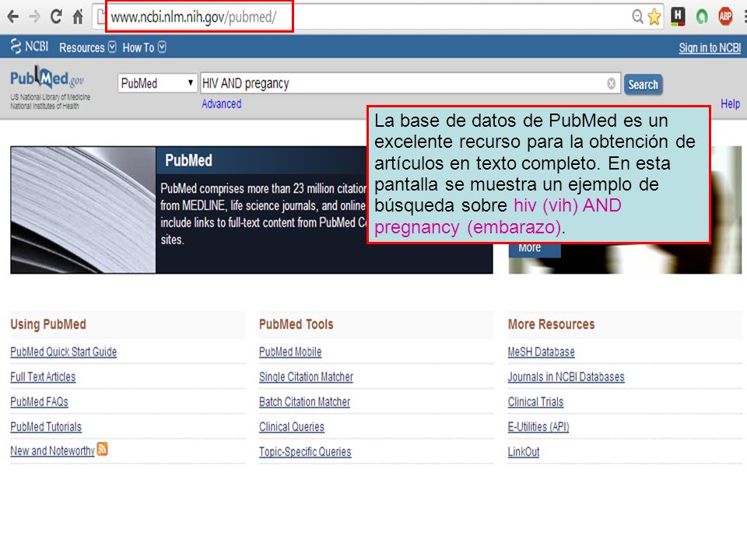
Task: Open PubMed Mobile
Action: (290, 352)
